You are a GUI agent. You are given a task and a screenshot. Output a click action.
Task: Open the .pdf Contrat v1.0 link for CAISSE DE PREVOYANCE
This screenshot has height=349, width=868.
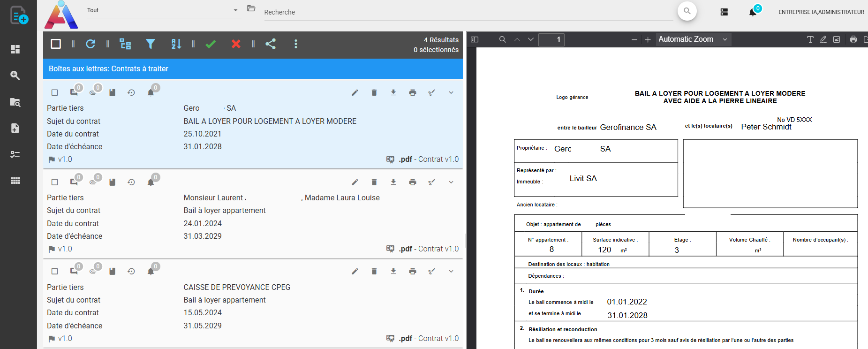429,339
